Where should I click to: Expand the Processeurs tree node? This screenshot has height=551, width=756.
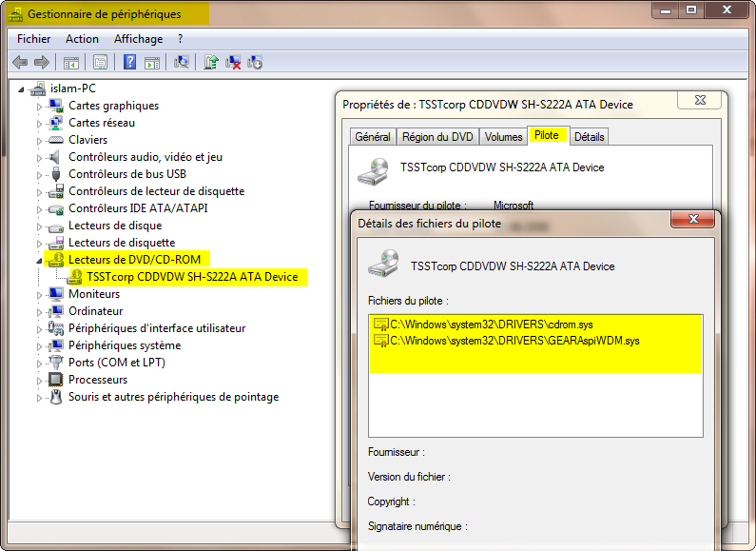point(40,380)
